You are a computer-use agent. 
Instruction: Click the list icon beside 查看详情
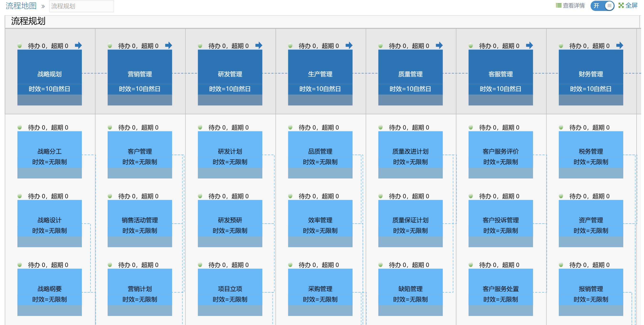coord(559,5)
